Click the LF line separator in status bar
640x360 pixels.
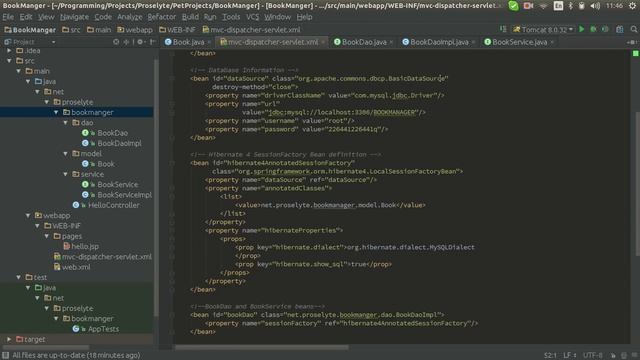pos(570,356)
